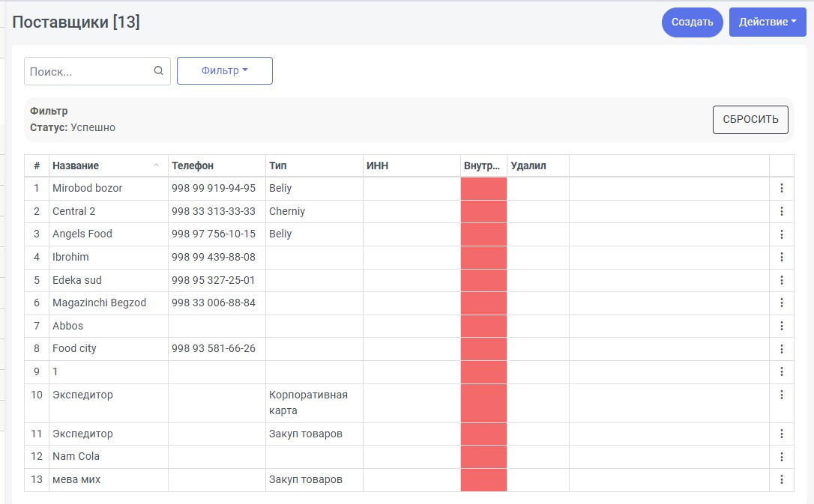
Task: Open the three-dot menu for Mirobod bozor
Action: tap(781, 188)
